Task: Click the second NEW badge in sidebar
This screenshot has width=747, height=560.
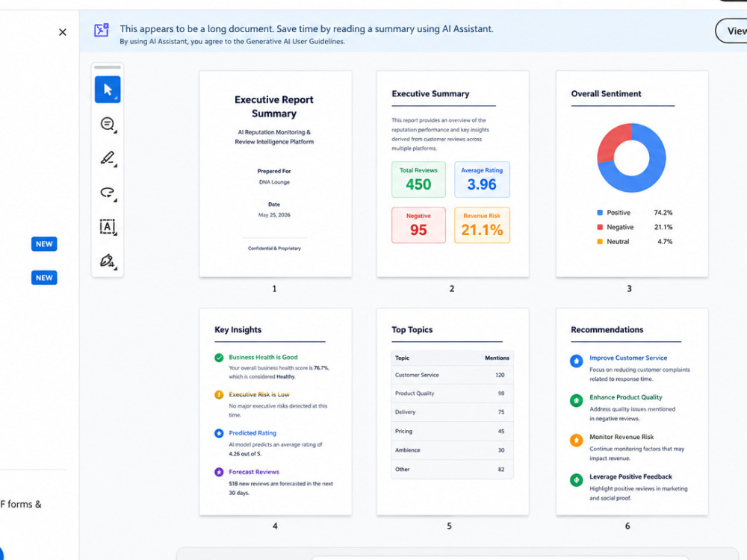Action: coord(44,278)
